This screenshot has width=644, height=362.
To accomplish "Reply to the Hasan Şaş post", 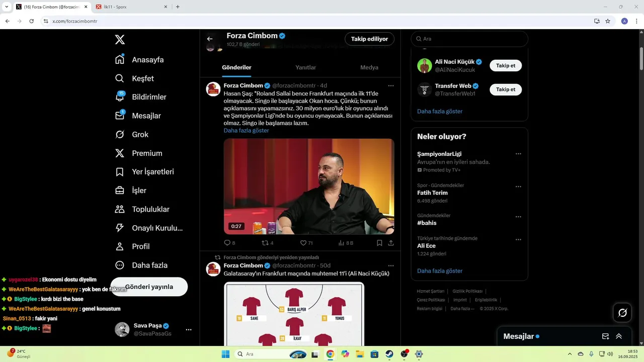I will coord(229,243).
